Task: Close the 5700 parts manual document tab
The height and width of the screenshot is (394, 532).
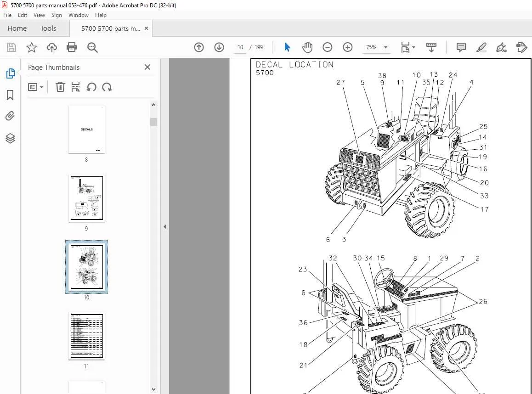Action: [x=146, y=28]
